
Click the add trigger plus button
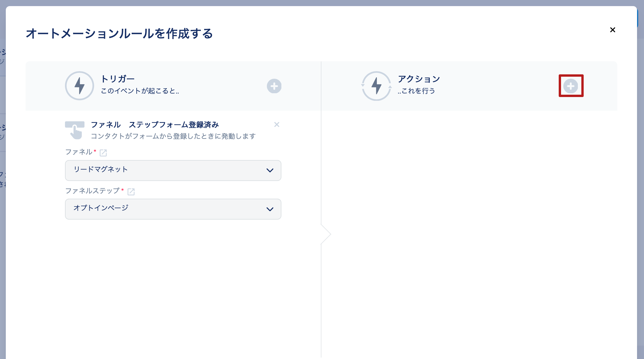click(274, 86)
